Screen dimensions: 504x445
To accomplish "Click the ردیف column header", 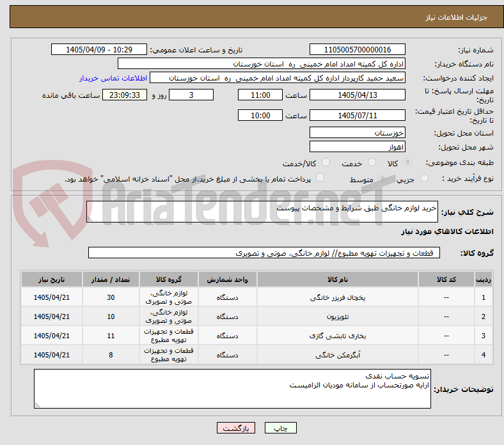I will [x=483, y=279].
